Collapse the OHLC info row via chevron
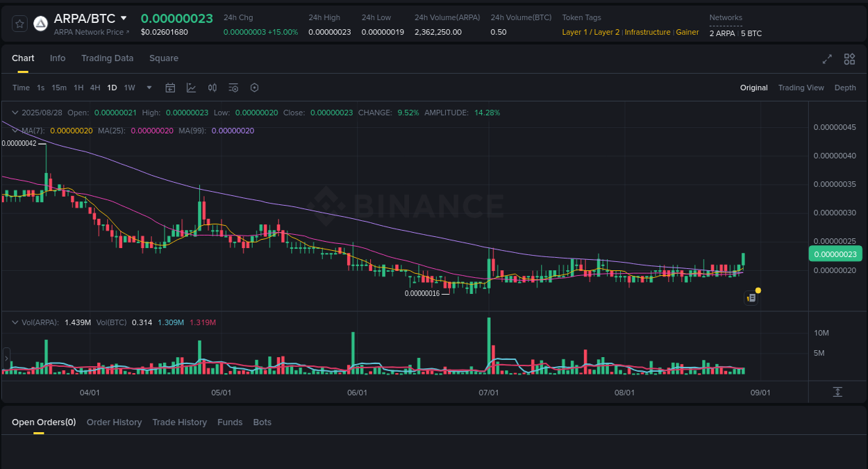 [15, 112]
